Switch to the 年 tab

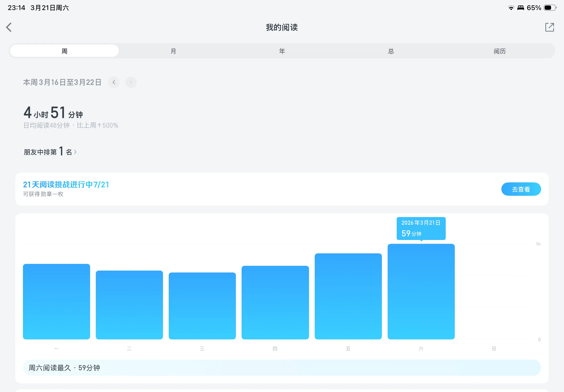[282, 51]
